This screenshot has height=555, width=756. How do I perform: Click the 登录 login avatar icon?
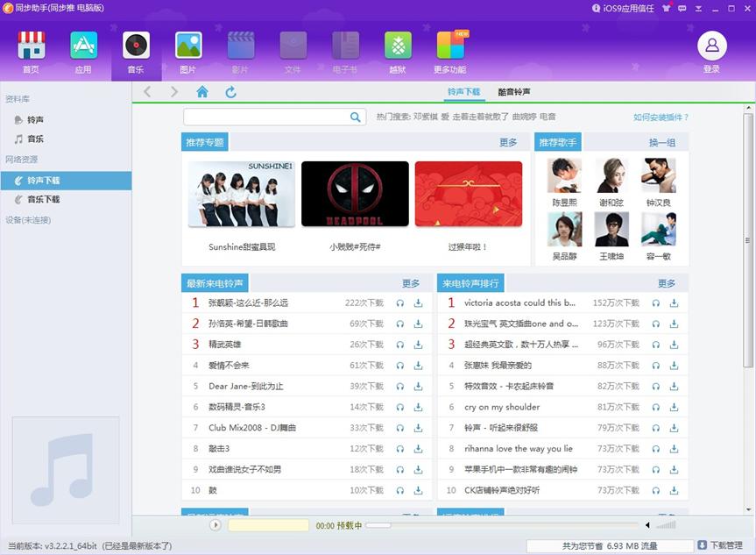point(711,46)
